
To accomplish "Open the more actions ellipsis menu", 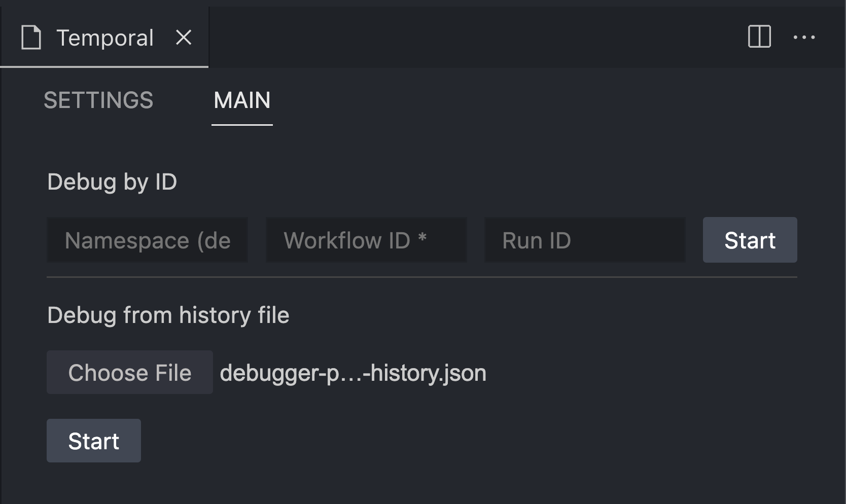I will [804, 37].
